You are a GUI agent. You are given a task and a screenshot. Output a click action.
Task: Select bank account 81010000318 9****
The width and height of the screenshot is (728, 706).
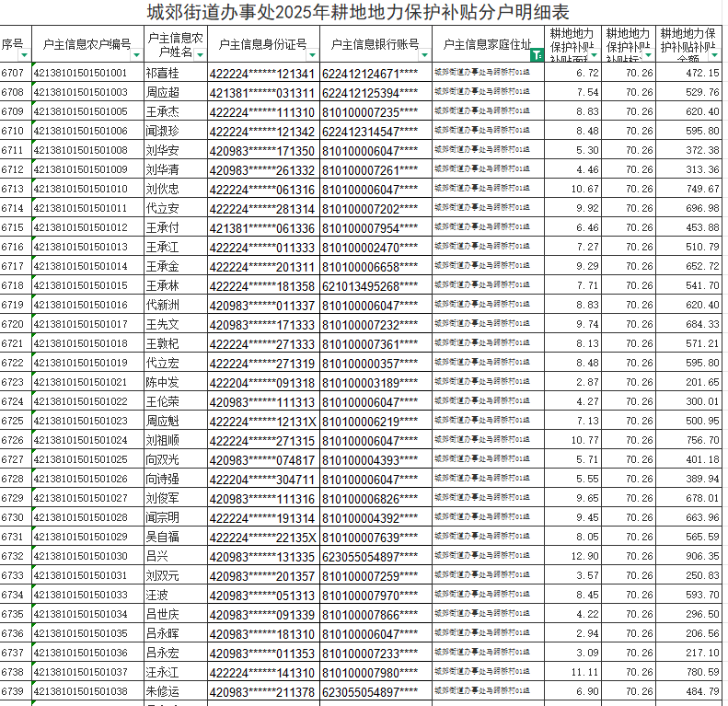pyautogui.click(x=376, y=383)
